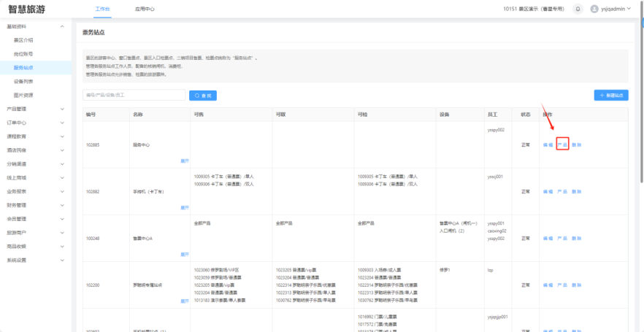Viewport: 644px width, 332px height.
Task: Click 删除 link for 售票中心A row
Action: 577,238
